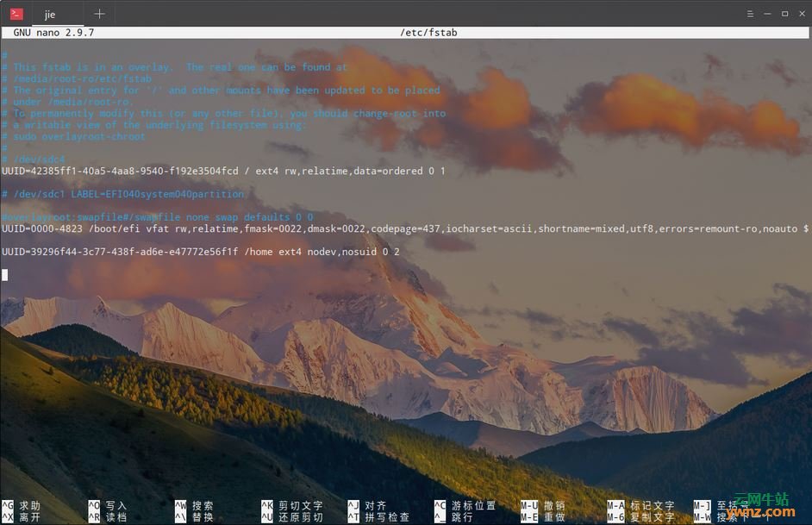Viewport: 812px width, 525px height.
Task: Click the ^T 拼写检查 spell check shortcut
Action: click(378, 517)
